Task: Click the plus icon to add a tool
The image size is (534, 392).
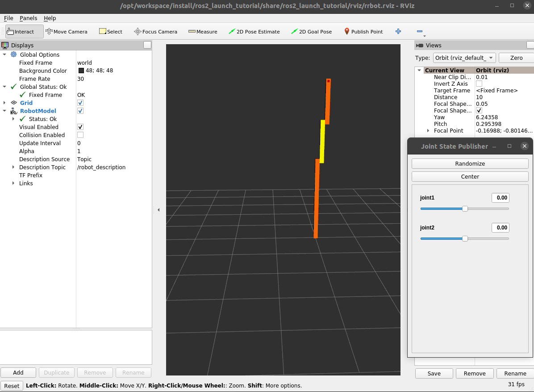Action: [x=398, y=31]
